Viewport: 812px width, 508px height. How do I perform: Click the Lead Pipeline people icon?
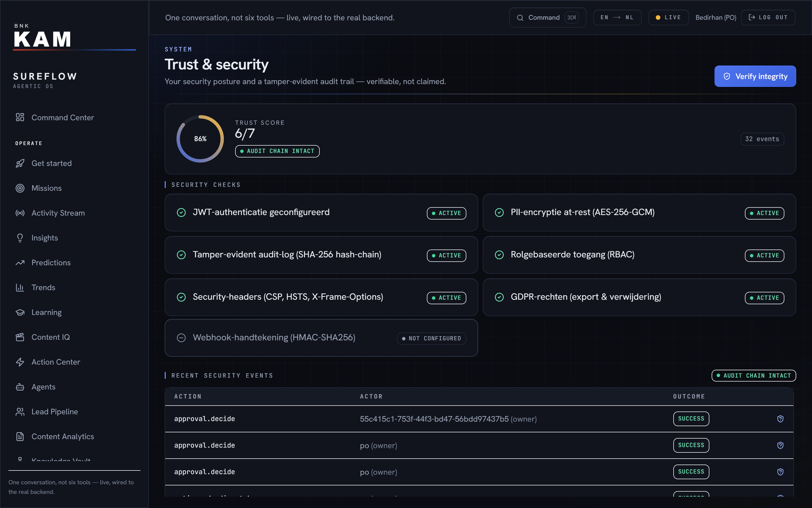pyautogui.click(x=20, y=411)
